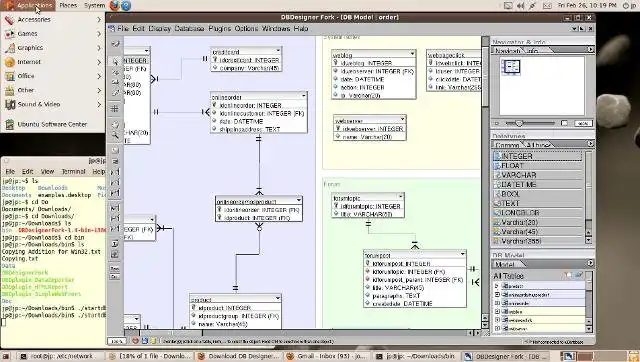Select the grid icon in the tool palette
This screenshot has height=362, width=640.
[x=116, y=109]
